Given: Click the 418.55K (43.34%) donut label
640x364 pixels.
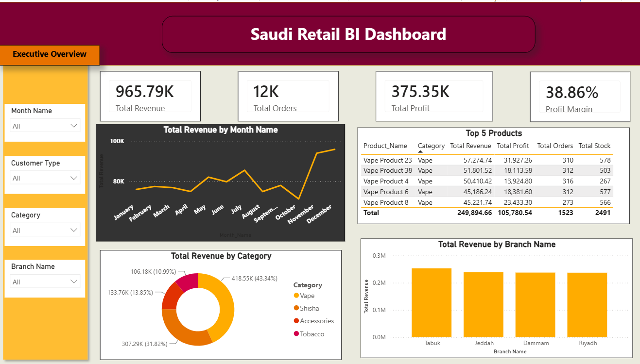Looking at the screenshot, I should coord(254,279).
